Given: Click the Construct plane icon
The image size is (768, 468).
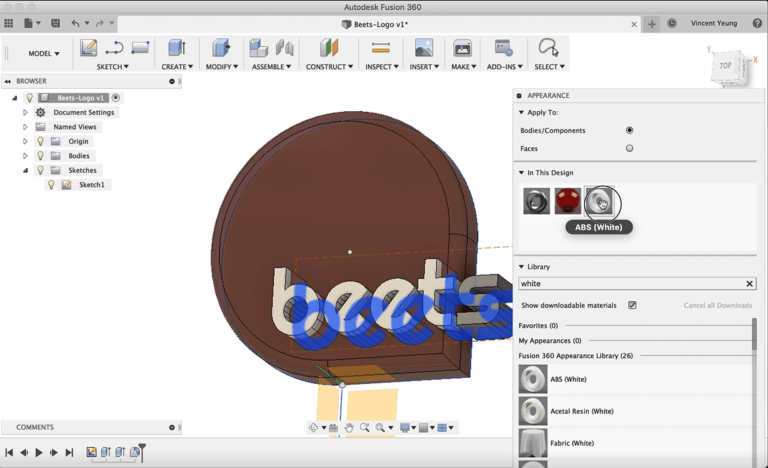Looking at the screenshot, I should click(x=329, y=48).
